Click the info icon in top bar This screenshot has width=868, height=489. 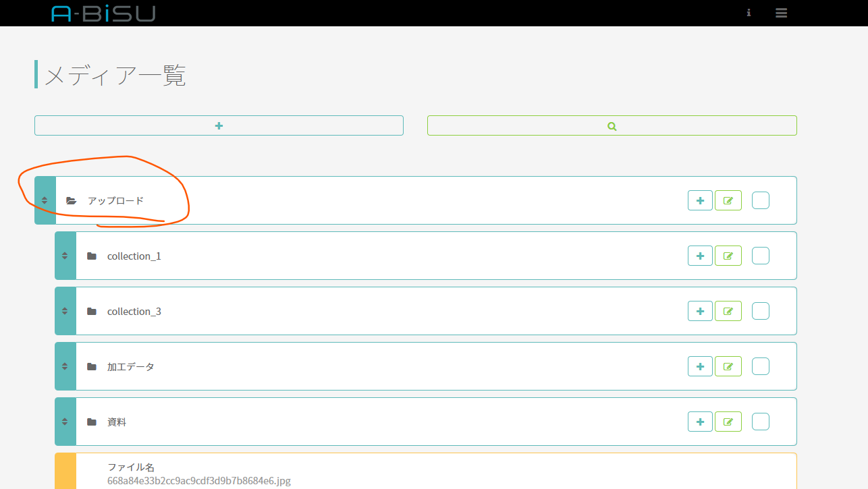pos(749,13)
